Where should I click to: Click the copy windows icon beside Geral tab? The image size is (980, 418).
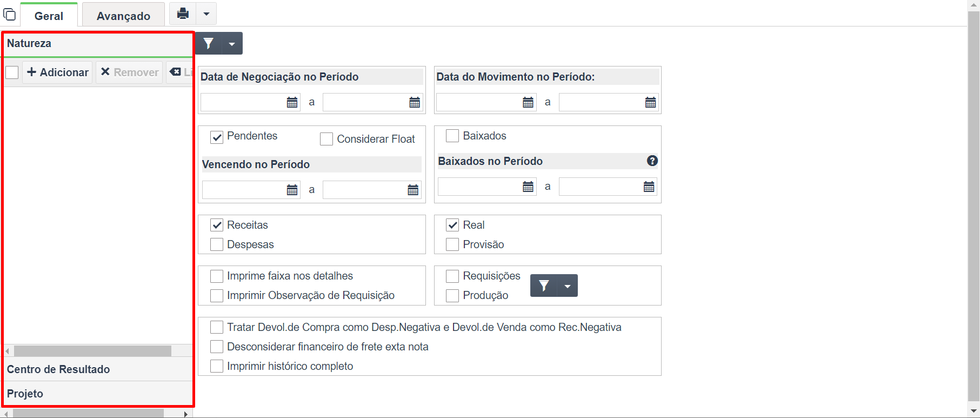[10, 14]
